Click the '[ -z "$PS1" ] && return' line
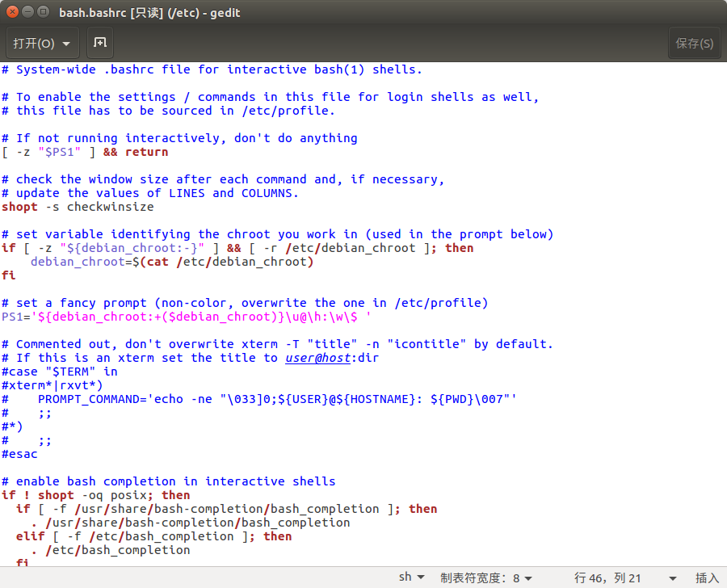The image size is (727, 588). pyautogui.click(x=85, y=152)
